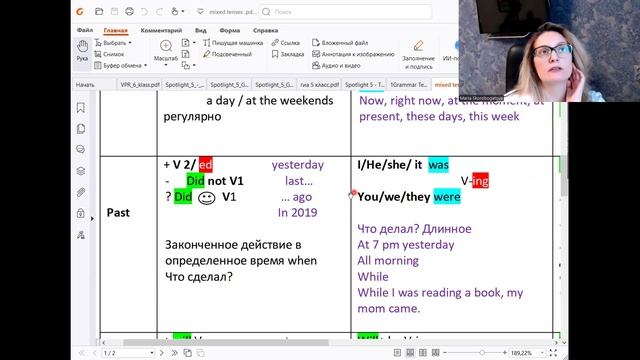Switch to the Spotlight 5 - T... tab
Viewport: 640px width, 360px height.
(364, 84)
